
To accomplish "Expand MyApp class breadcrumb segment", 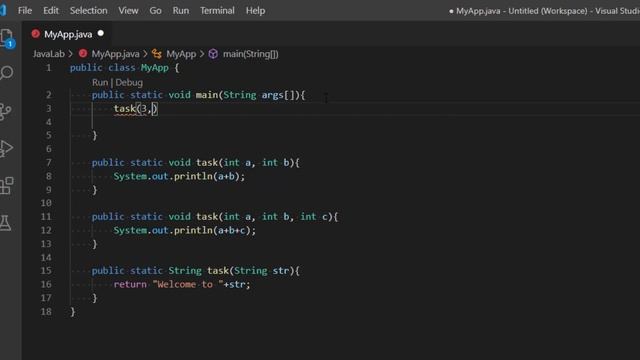I will 181,54.
